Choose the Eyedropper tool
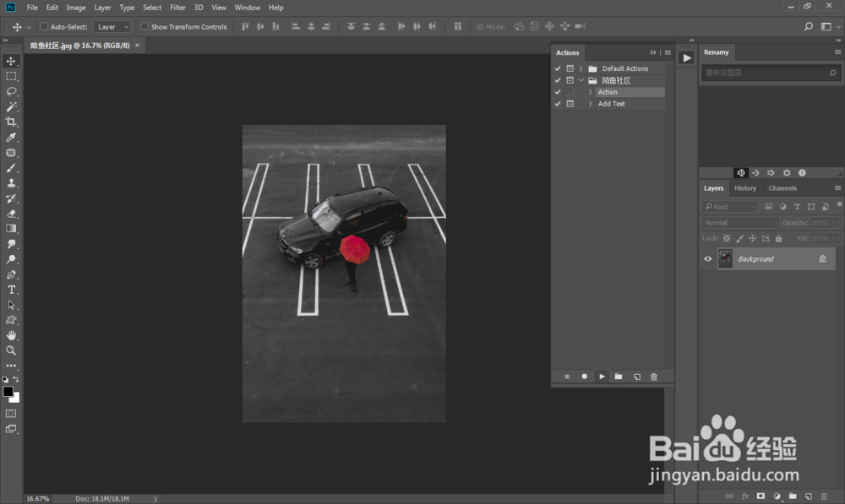This screenshot has width=845, height=504. [12, 137]
